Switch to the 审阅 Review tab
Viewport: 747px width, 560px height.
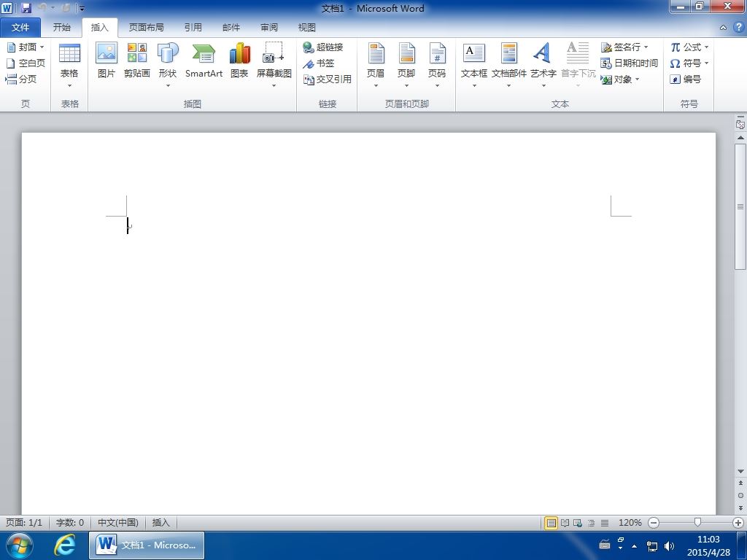[269, 27]
